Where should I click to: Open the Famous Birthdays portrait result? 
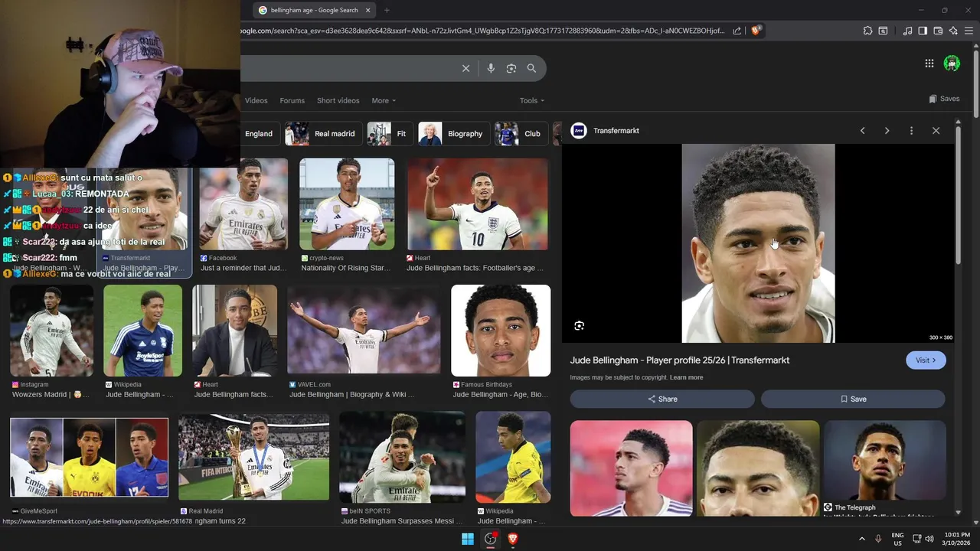[501, 331]
